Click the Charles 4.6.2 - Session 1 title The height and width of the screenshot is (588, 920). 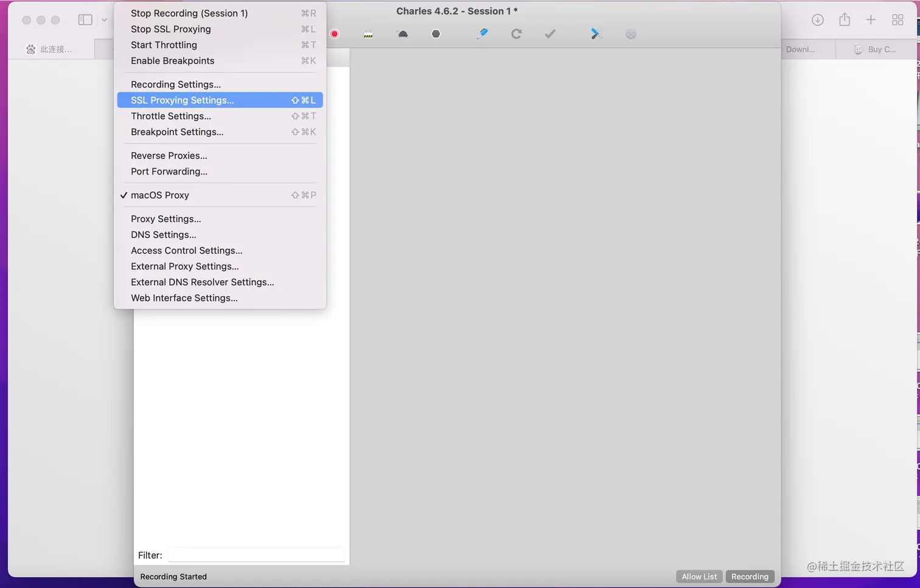(457, 11)
